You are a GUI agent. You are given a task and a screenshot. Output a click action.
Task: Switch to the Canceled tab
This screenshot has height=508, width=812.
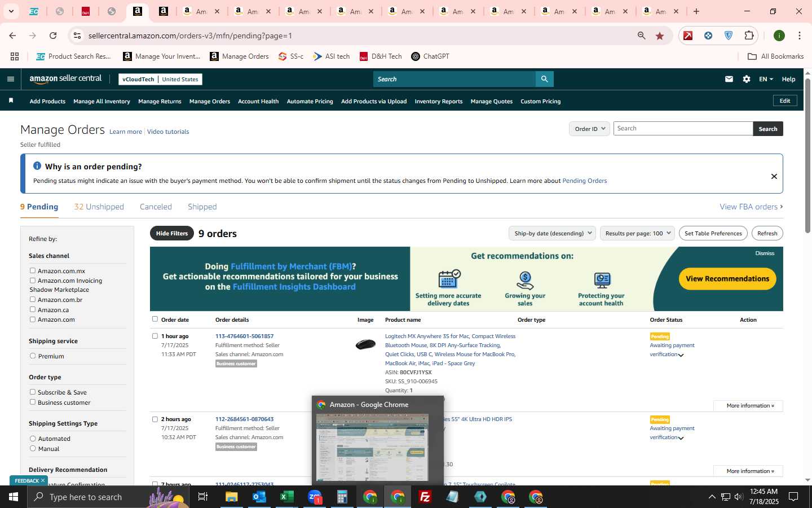tap(156, 207)
